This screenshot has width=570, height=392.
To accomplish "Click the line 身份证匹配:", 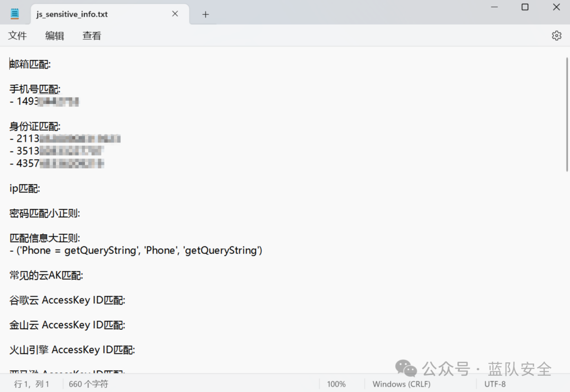I will point(35,127).
